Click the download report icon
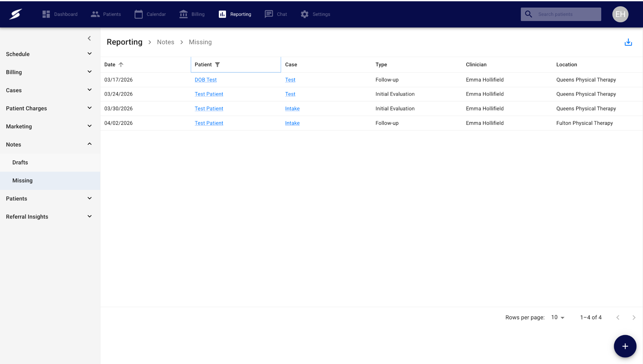643x364 pixels. pyautogui.click(x=628, y=42)
